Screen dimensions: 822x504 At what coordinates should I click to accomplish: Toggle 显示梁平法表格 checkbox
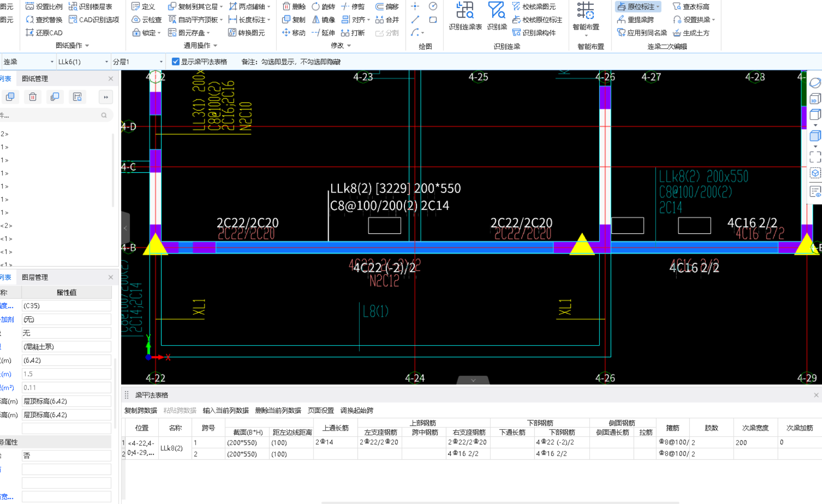pos(176,61)
